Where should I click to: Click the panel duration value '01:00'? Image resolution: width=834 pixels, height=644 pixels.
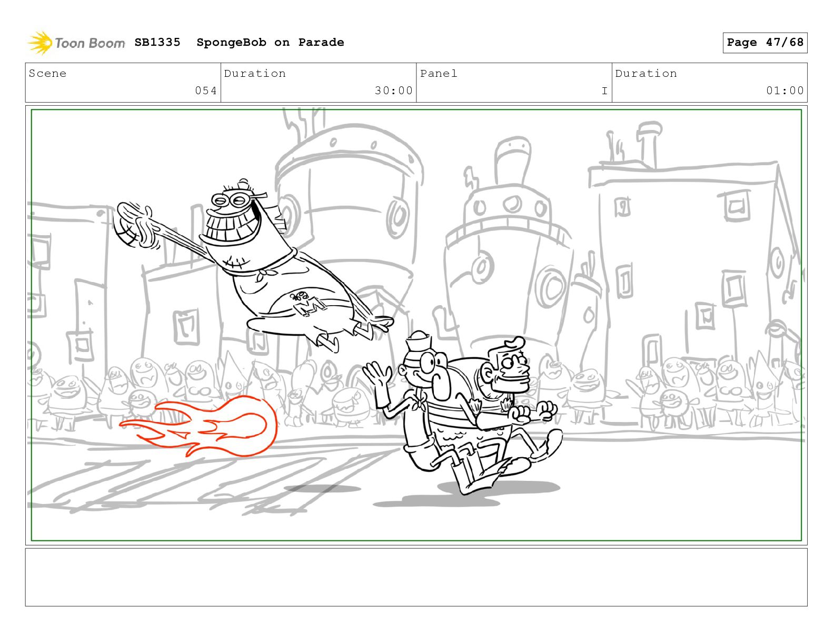(x=785, y=90)
